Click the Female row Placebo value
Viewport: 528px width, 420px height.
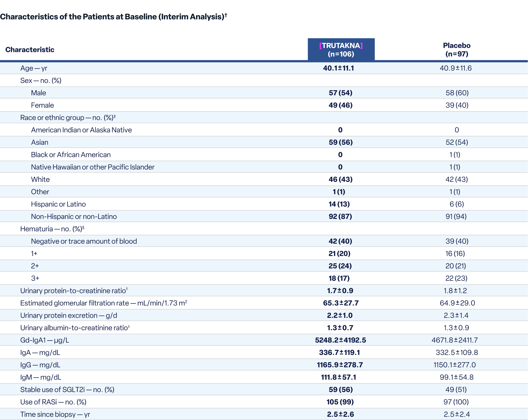[457, 105]
